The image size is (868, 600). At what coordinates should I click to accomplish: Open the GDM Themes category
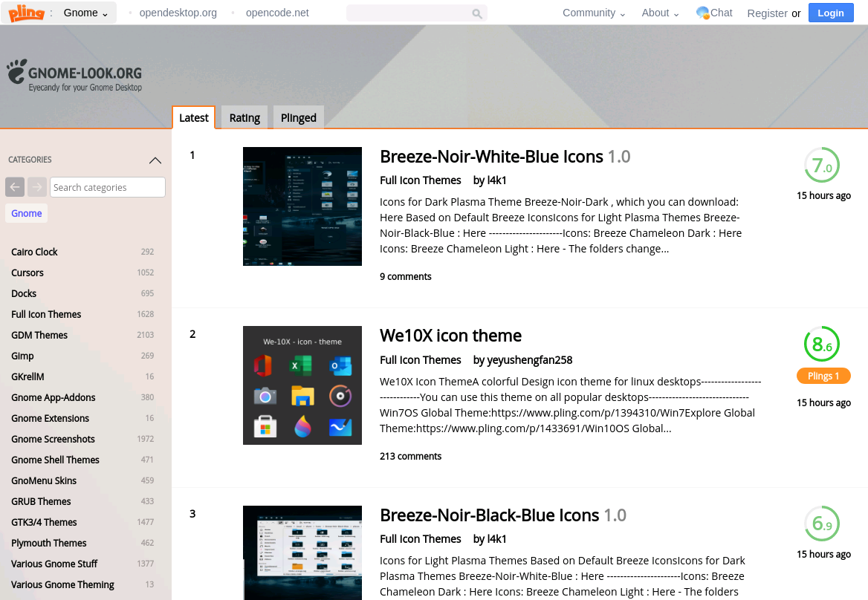click(x=39, y=335)
